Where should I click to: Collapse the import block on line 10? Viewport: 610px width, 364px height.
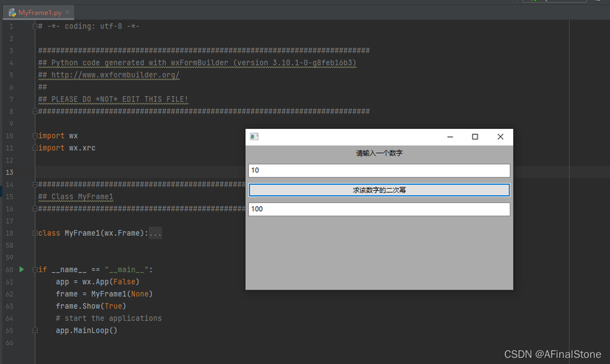pos(35,135)
